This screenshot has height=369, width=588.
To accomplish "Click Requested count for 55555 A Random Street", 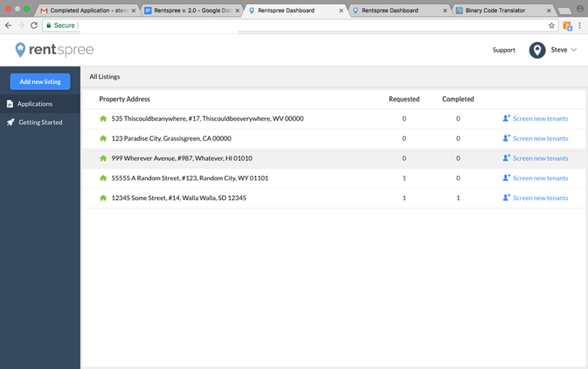I will pos(404,178).
